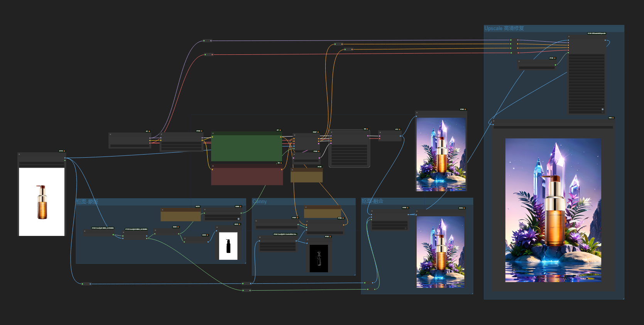Click the ControlNet Aux node badge in Canny group

285,234
